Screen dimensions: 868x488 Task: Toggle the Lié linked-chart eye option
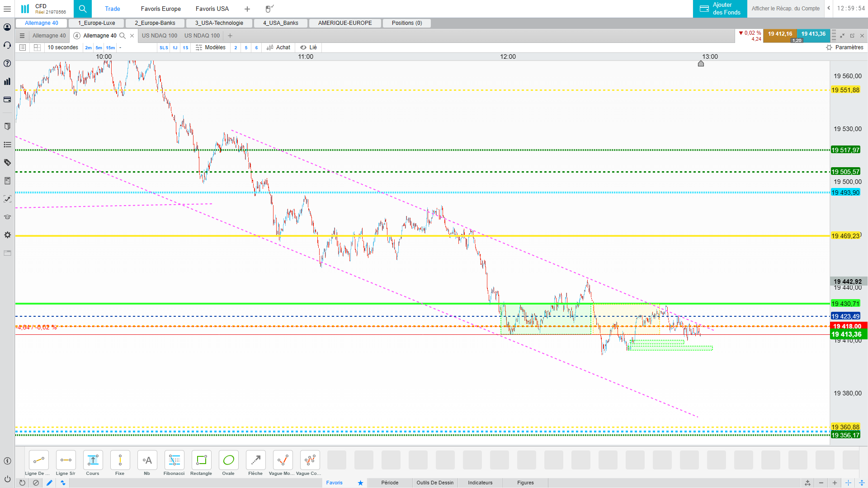pos(309,47)
